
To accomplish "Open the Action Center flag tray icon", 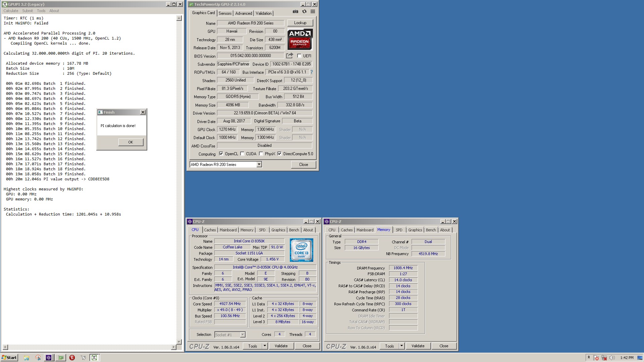I will pyautogui.click(x=596, y=358).
